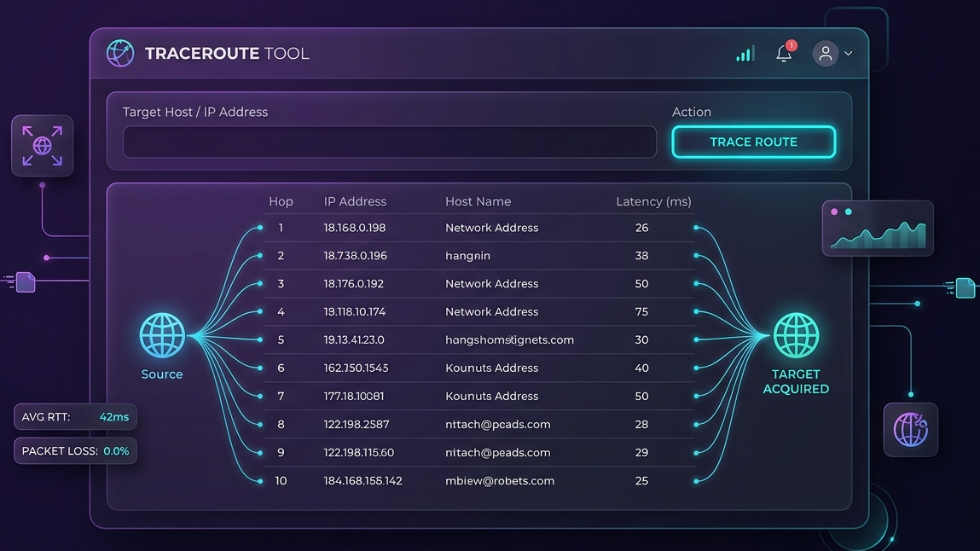Click latency value 26 for hop 1
Viewport: 980px width, 551px height.
tap(641, 228)
